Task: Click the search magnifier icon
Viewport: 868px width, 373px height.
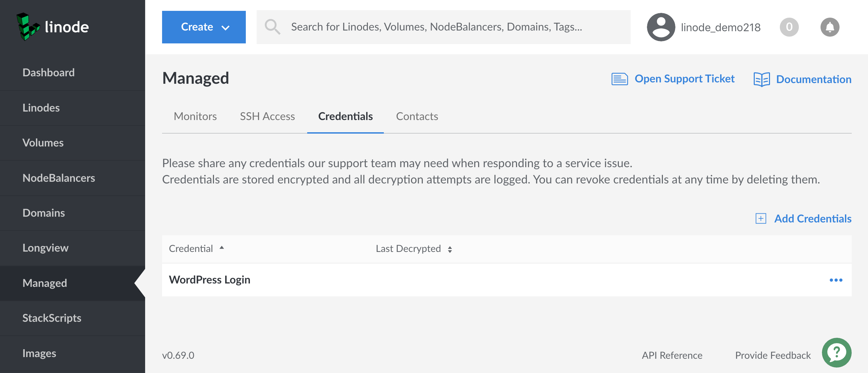Action: [272, 27]
